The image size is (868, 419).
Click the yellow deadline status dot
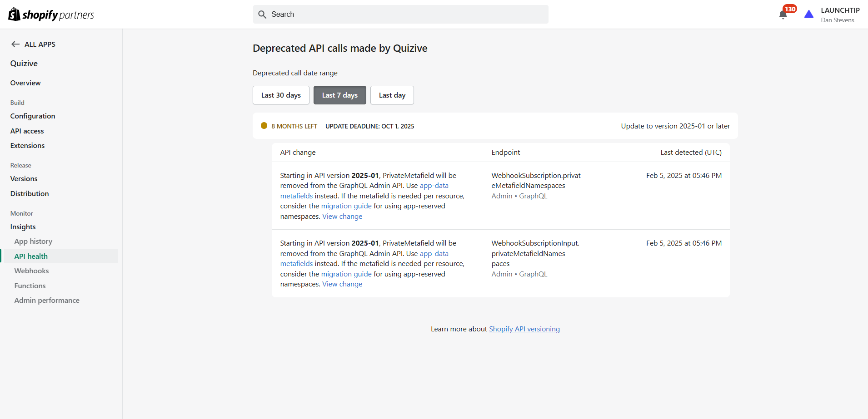point(264,126)
